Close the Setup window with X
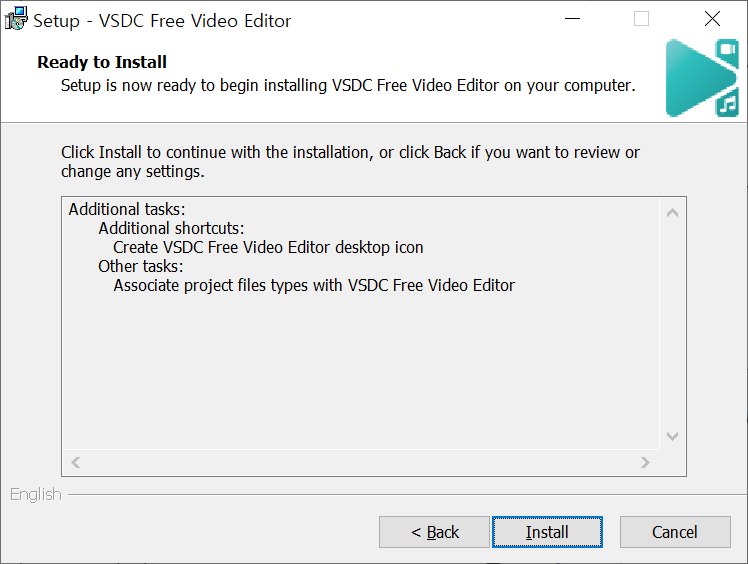This screenshot has width=748, height=564. [712, 19]
